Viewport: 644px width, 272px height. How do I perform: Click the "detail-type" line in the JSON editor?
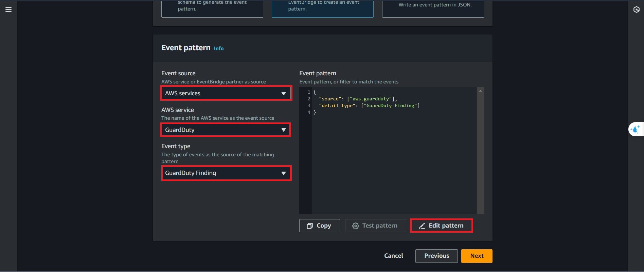(369, 106)
